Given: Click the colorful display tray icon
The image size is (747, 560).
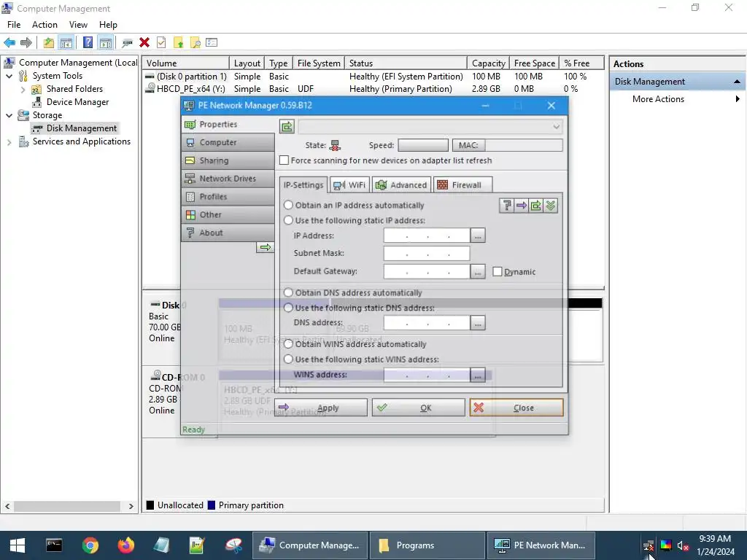Looking at the screenshot, I should [665, 545].
